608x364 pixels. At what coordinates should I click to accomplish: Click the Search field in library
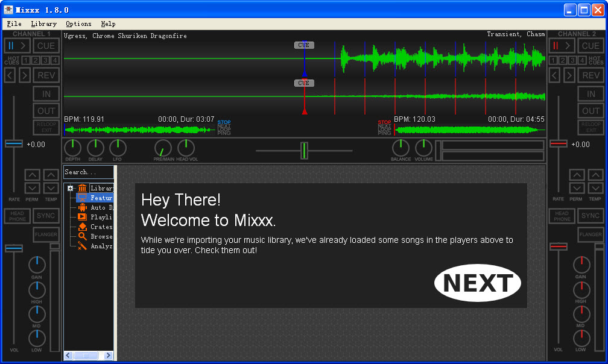pos(89,172)
